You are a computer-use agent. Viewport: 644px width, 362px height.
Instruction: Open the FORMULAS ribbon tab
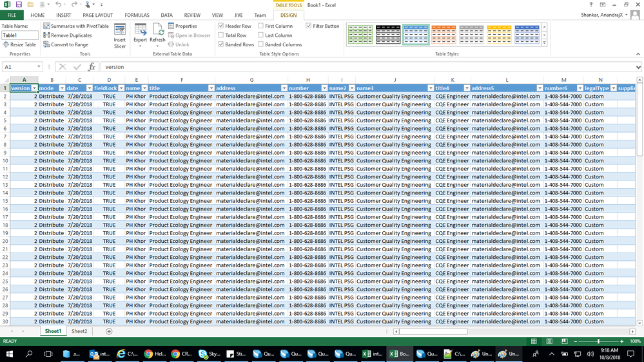tap(137, 15)
